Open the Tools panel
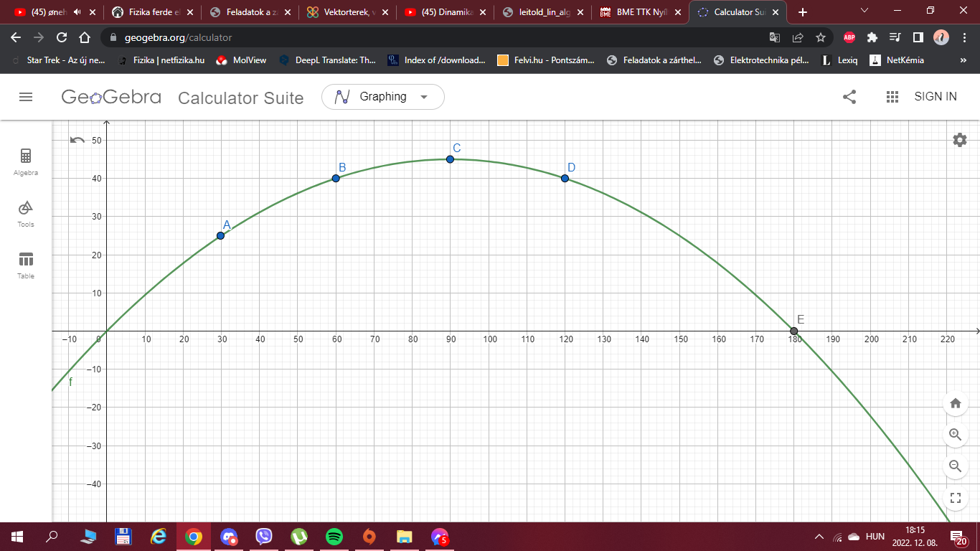 point(26,212)
